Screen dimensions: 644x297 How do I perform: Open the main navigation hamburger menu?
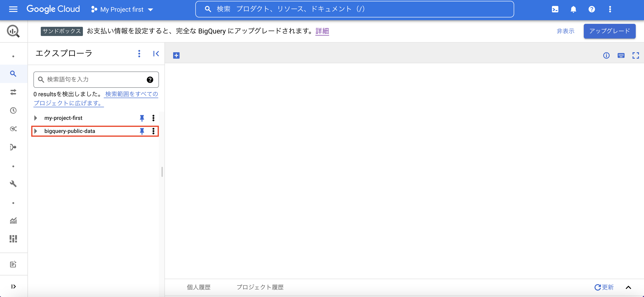(13, 9)
